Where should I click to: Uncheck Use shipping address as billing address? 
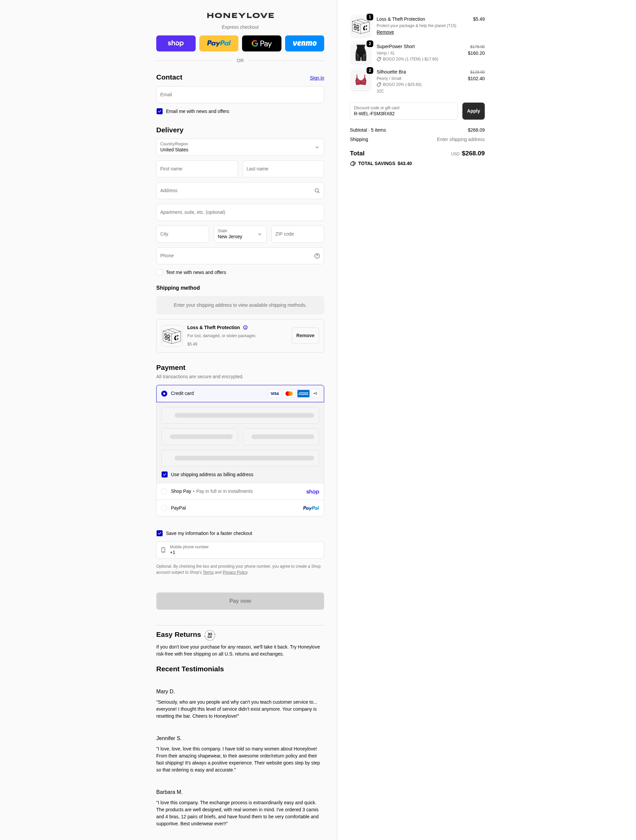click(x=165, y=474)
